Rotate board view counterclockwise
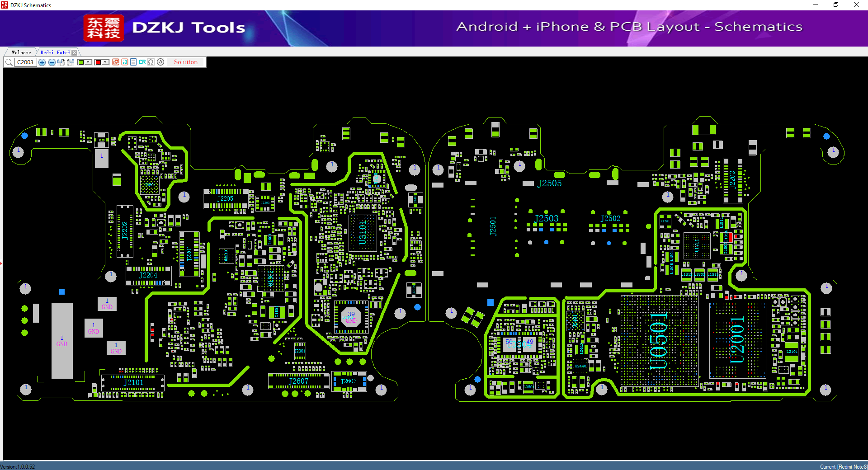The width and height of the screenshot is (868, 470). pos(71,62)
